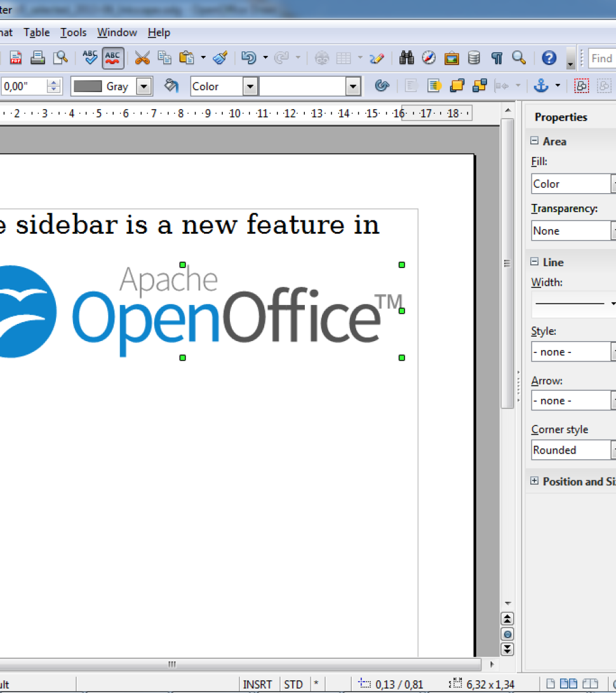The height and width of the screenshot is (693, 616).
Task: Click the Gray line color swatch
Action: 88,86
